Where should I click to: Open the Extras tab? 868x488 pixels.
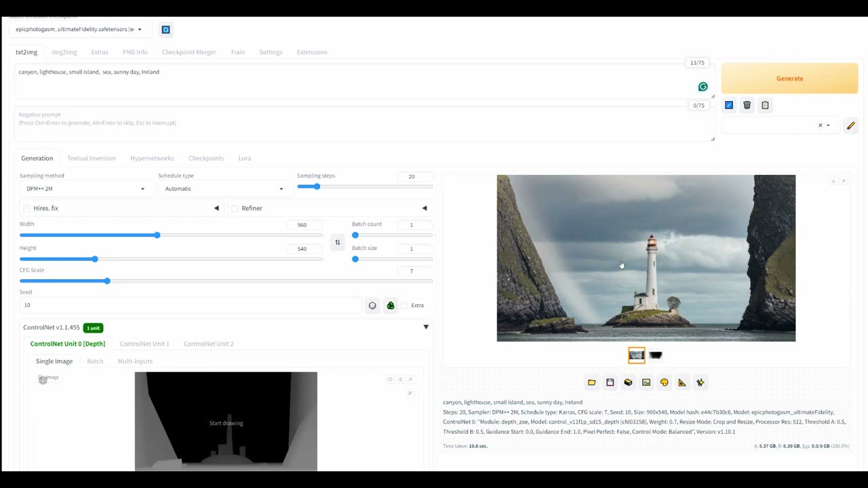click(x=100, y=52)
